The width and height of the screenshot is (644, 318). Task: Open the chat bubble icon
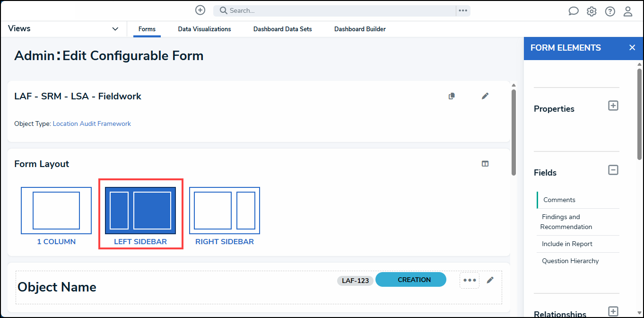point(574,11)
